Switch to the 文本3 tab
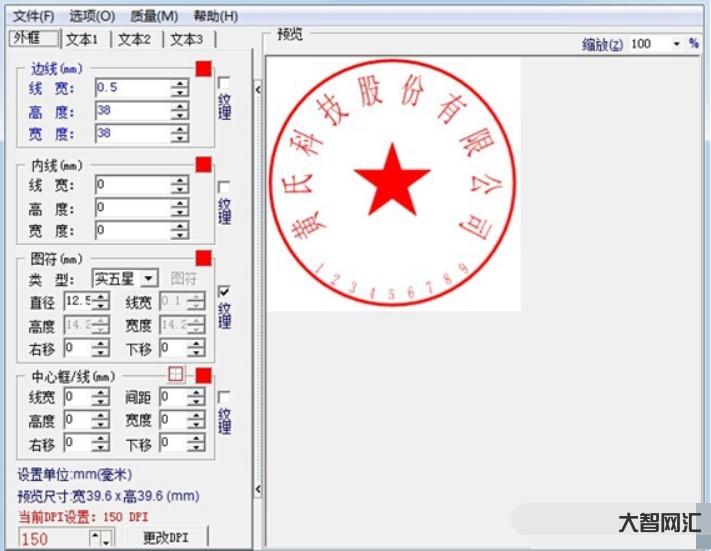 [186, 39]
